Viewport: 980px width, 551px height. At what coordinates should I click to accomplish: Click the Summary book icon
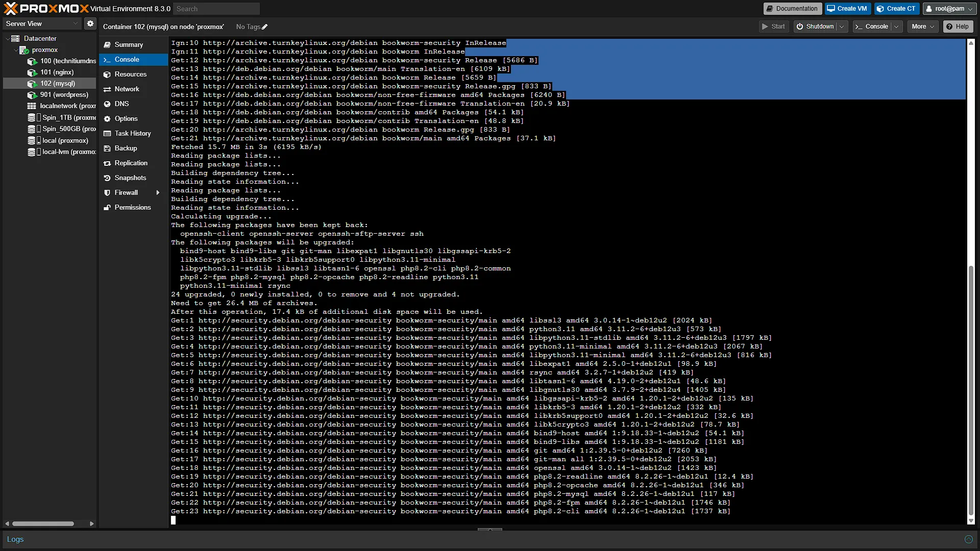click(107, 45)
